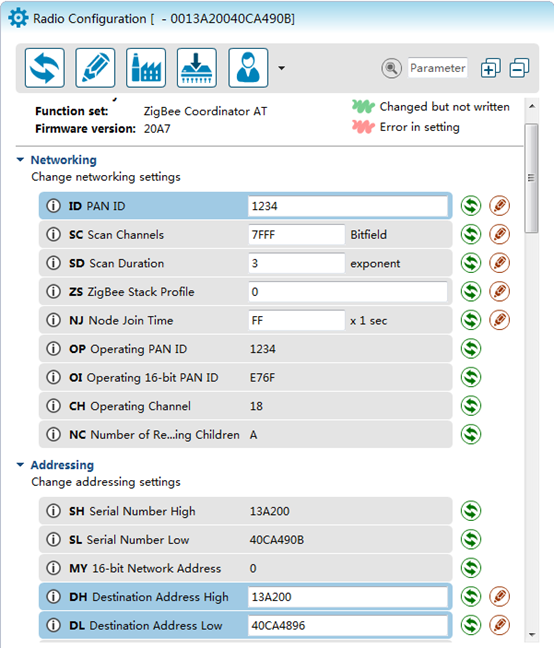Click the Scan Duration field value 3
Viewport: 554px width, 648px height.
click(x=296, y=263)
